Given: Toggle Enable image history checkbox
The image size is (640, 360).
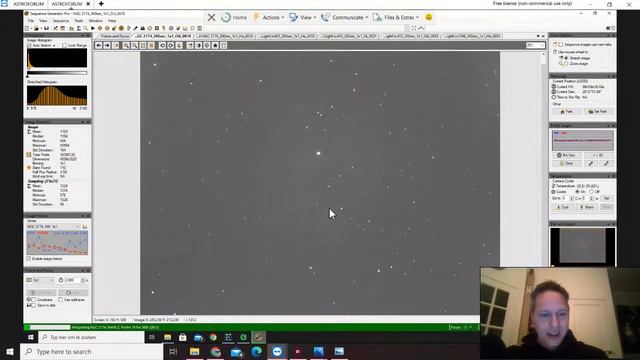Looking at the screenshot, I should pyautogui.click(x=29, y=258).
